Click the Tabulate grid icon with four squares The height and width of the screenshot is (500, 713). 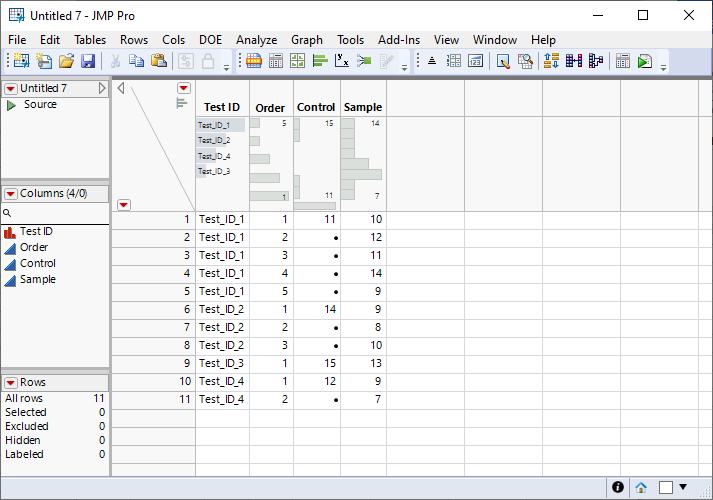(297, 61)
